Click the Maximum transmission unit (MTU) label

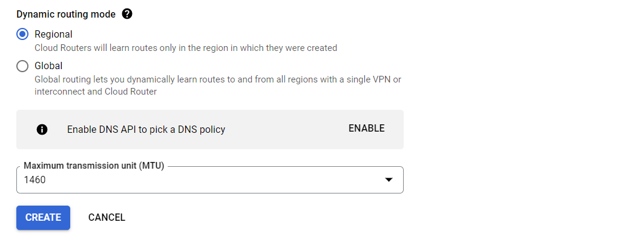[94, 166]
